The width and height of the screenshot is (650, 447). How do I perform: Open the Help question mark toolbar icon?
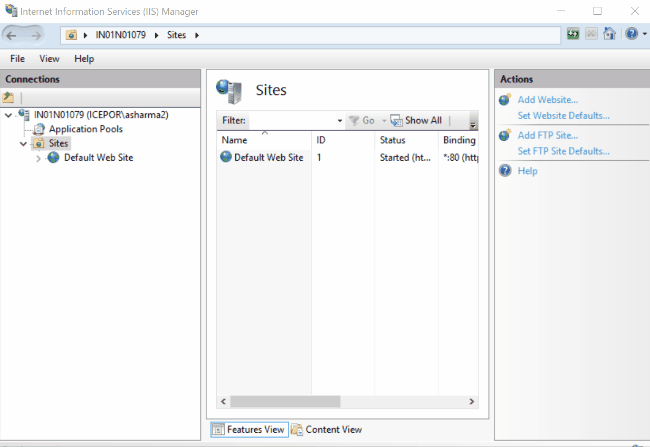coord(631,34)
